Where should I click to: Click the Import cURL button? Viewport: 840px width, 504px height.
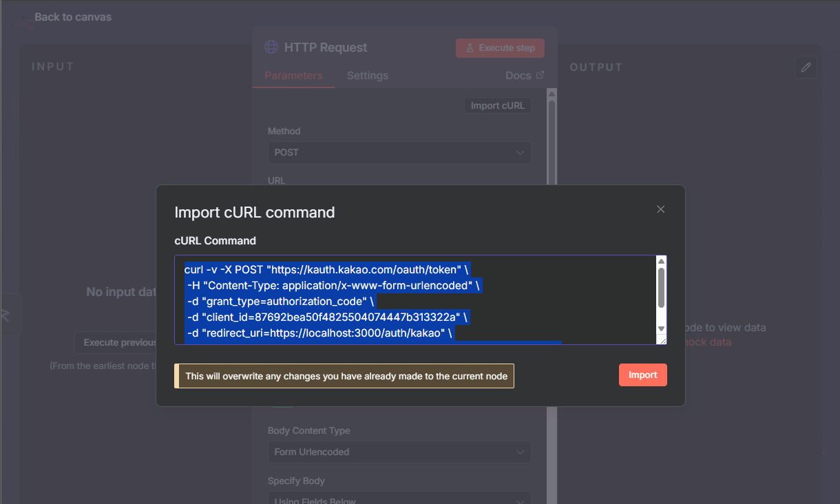tap(497, 105)
